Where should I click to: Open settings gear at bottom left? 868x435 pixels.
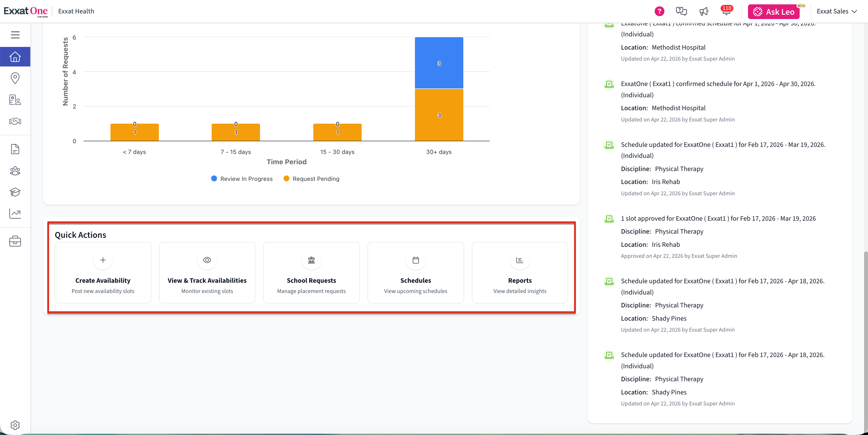pos(15,425)
